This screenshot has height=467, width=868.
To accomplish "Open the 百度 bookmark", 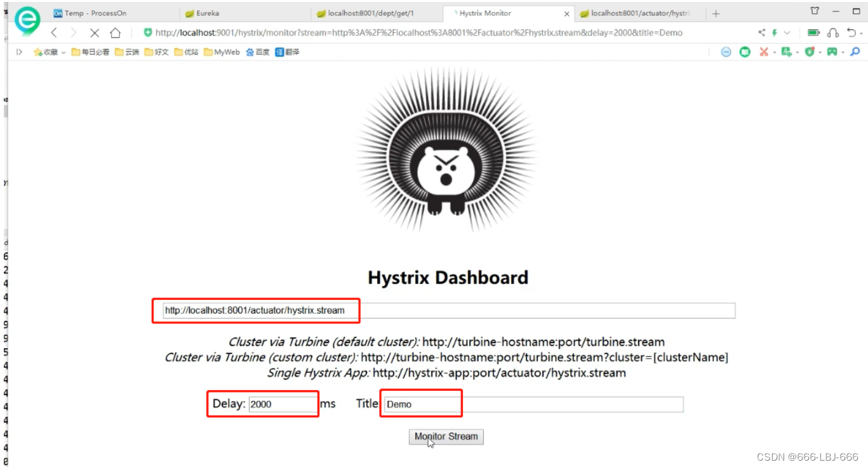I will (x=258, y=52).
